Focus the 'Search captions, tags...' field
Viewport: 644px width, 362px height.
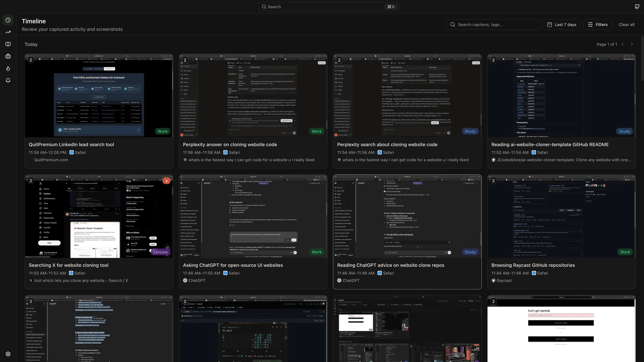click(493, 24)
